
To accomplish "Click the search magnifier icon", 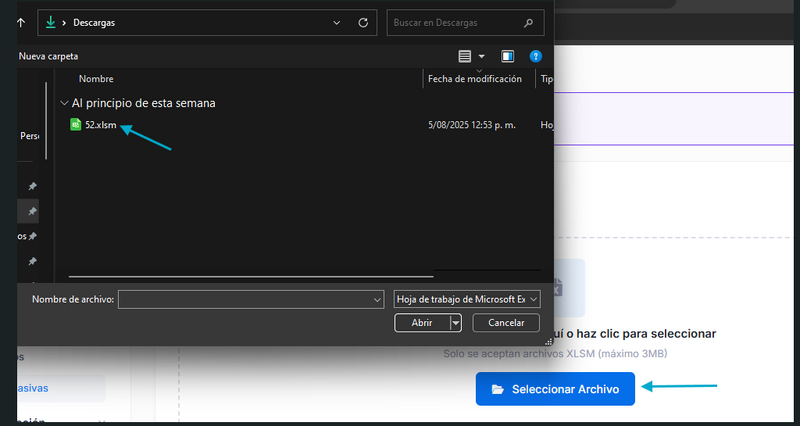I will pos(528,22).
